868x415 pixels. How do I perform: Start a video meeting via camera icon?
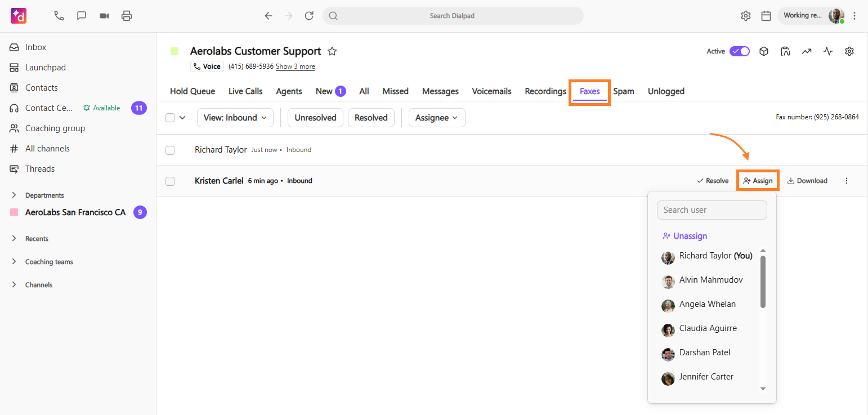click(x=104, y=16)
